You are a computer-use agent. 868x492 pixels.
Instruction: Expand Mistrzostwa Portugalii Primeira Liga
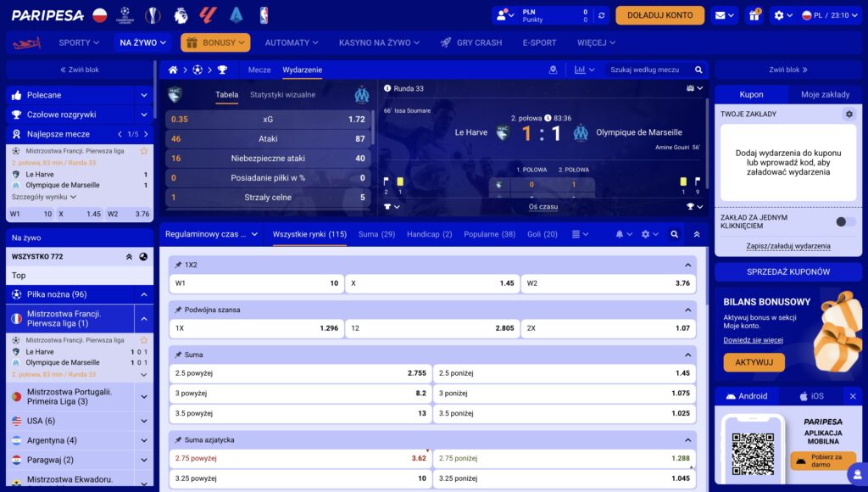[x=144, y=397]
